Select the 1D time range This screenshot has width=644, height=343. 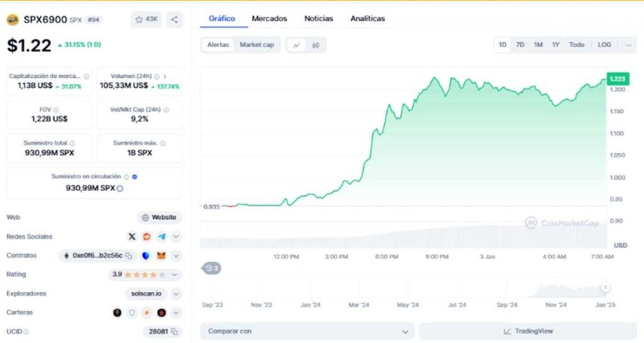pyautogui.click(x=502, y=45)
